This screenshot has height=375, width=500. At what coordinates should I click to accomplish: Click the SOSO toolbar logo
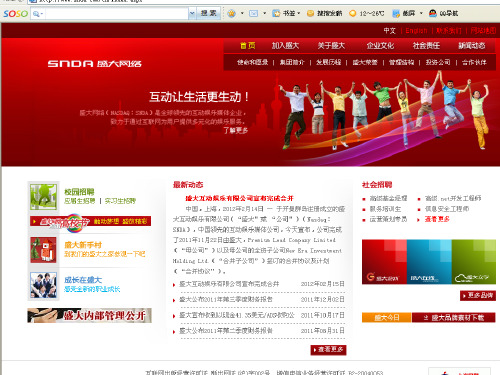click(x=15, y=14)
